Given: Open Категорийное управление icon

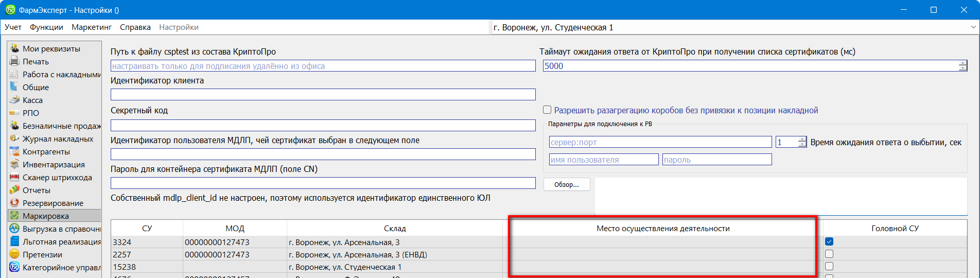Looking at the screenshot, I should pos(14,267).
